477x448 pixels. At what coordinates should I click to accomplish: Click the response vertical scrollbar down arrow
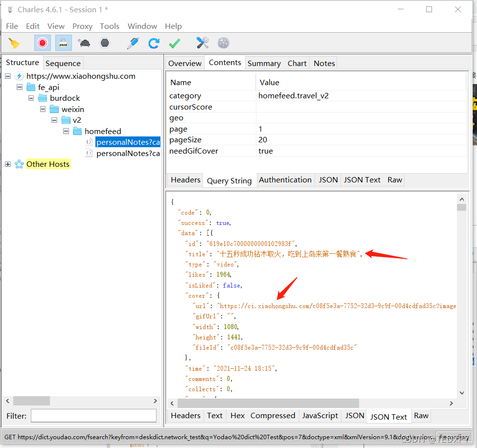[x=461, y=393]
